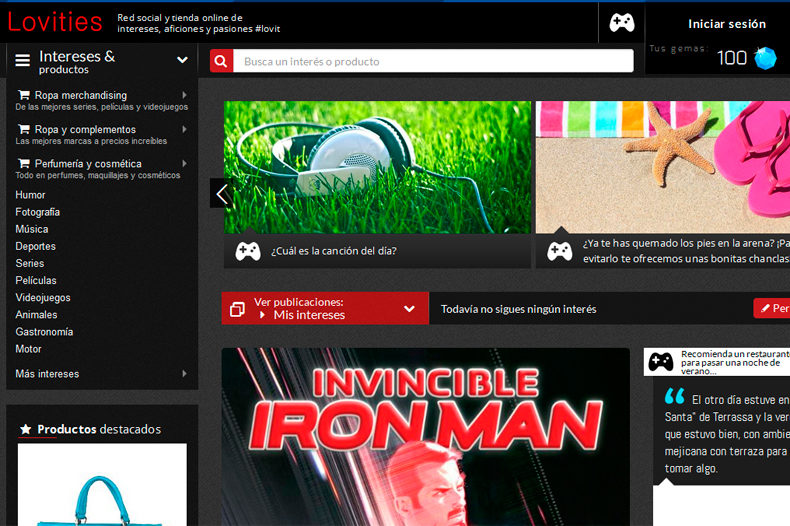Viewport: 790px width, 526px height.
Task: Open the Gastronomía interest
Action: (x=44, y=332)
